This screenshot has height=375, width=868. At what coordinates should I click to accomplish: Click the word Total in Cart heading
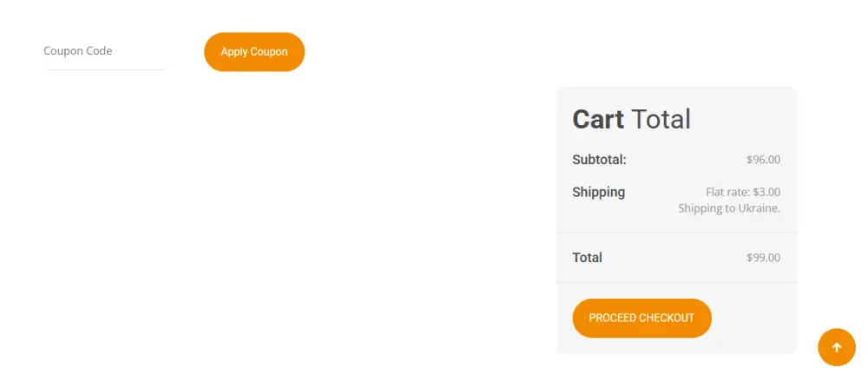[x=661, y=119]
